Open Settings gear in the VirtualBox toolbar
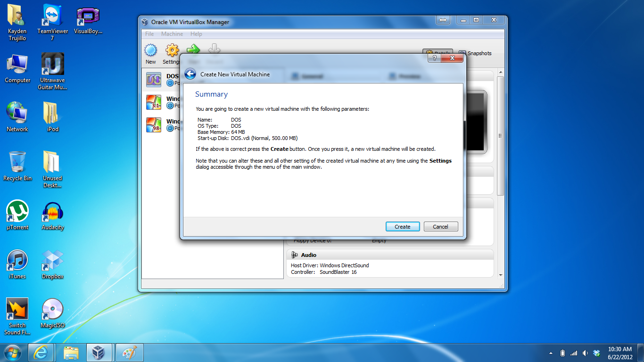This screenshot has height=362, width=644. coord(172,54)
